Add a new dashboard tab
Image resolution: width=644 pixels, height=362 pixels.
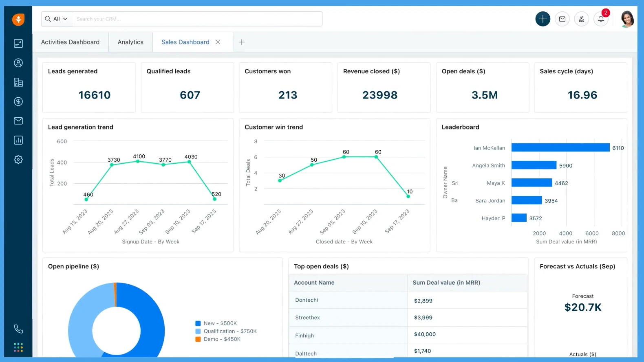tap(242, 42)
